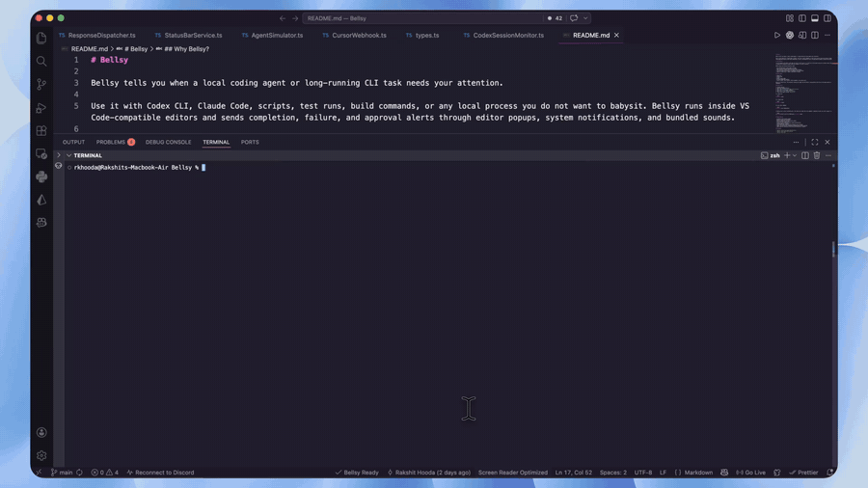Click README.md in the breadcrumb
868x488 pixels.
(89, 48)
